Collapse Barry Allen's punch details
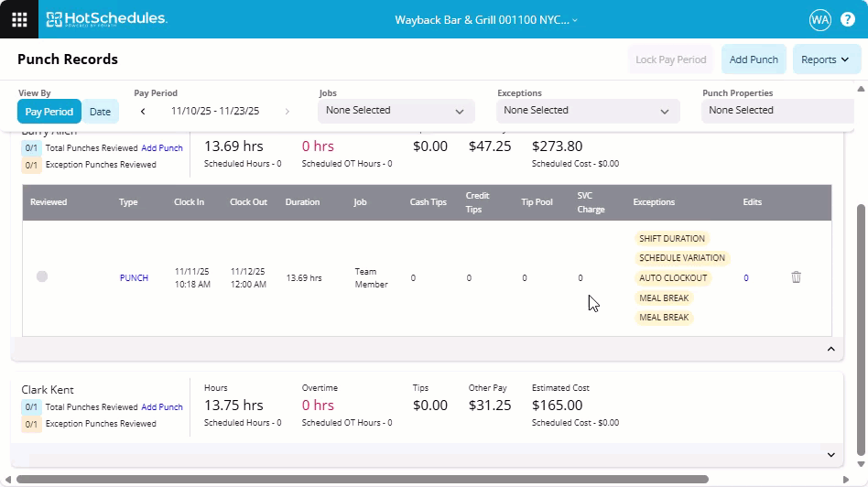This screenshot has width=868, height=487. tap(830, 349)
